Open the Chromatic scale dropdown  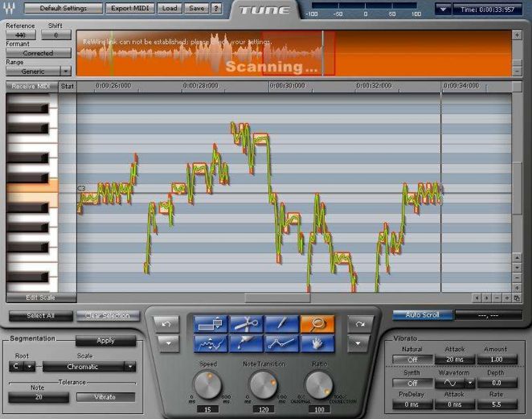130,367
